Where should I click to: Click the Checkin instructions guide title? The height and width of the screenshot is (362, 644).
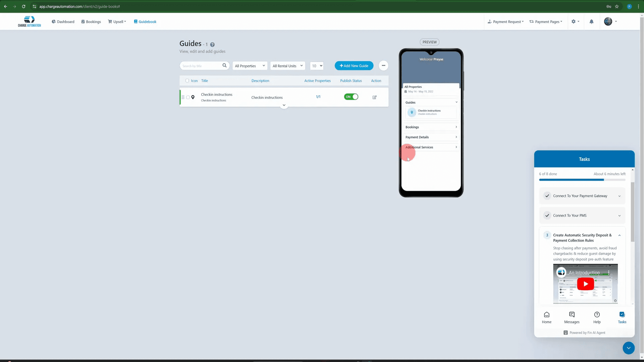(x=217, y=95)
